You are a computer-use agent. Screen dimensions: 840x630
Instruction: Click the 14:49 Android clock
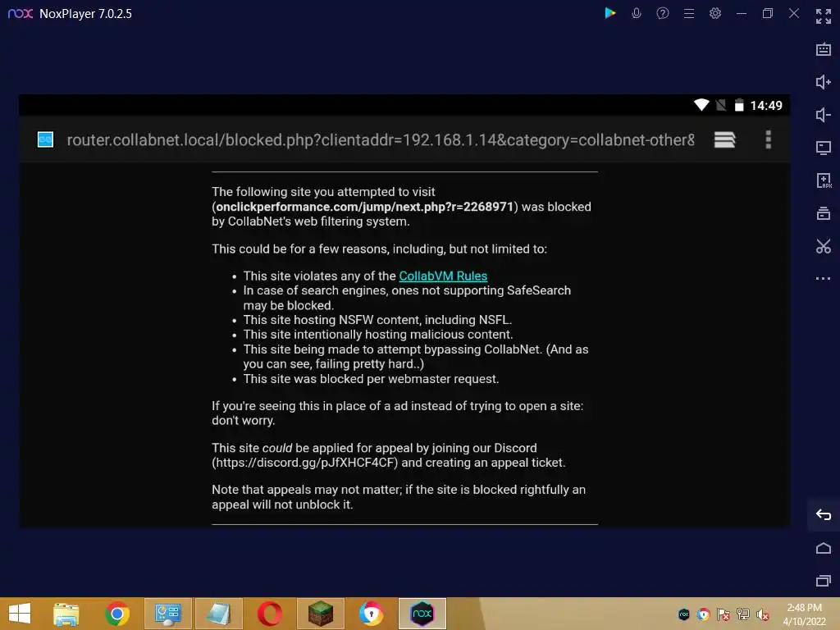766,106
